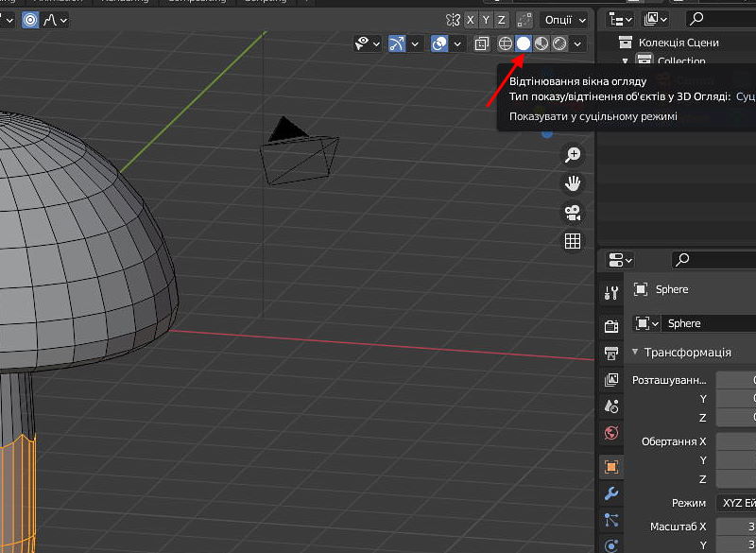Switch to material preview shading
The image size is (756, 553).
[541, 43]
